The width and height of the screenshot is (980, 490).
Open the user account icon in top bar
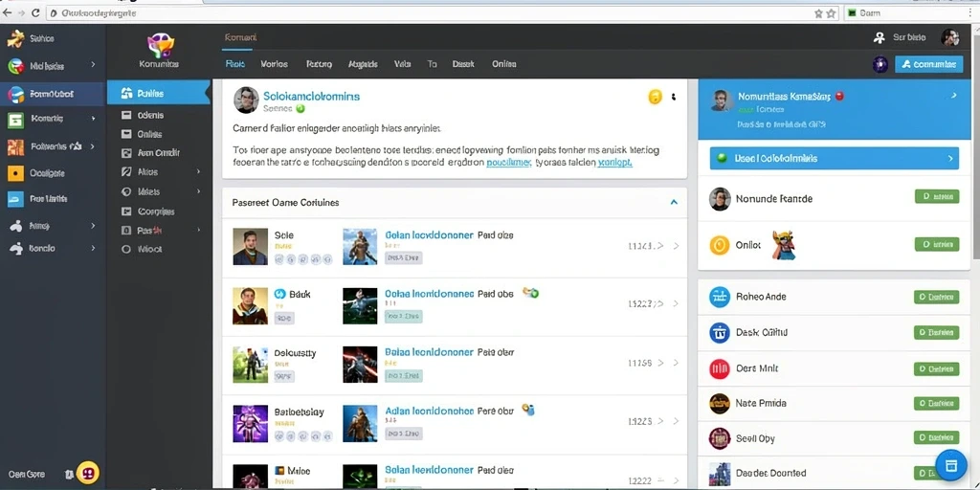coord(880,37)
